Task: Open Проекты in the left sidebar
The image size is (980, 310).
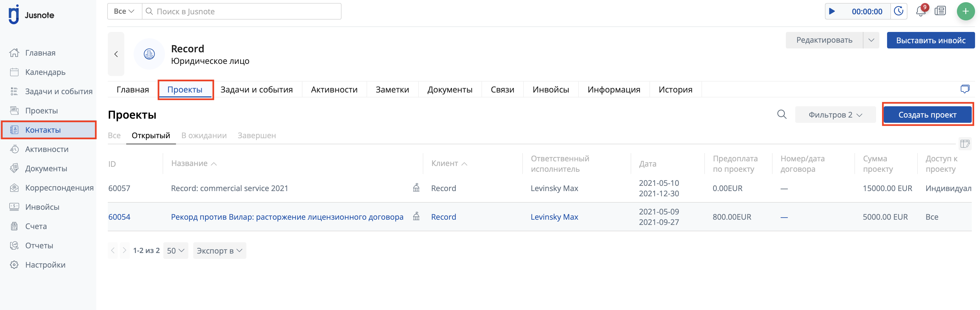Action: point(41,111)
